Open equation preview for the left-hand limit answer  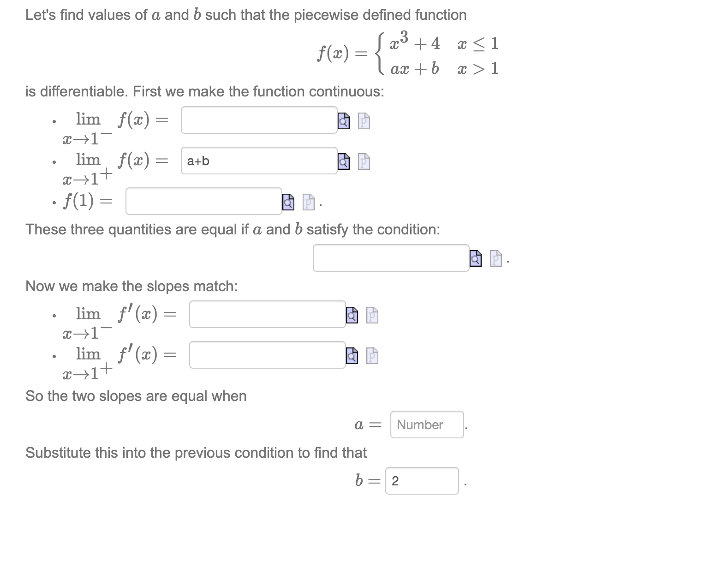click(x=344, y=120)
